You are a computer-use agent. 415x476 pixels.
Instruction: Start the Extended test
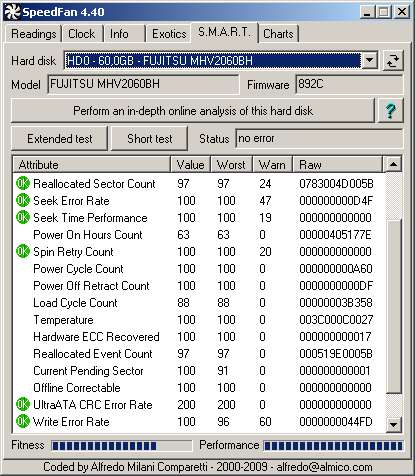59,139
